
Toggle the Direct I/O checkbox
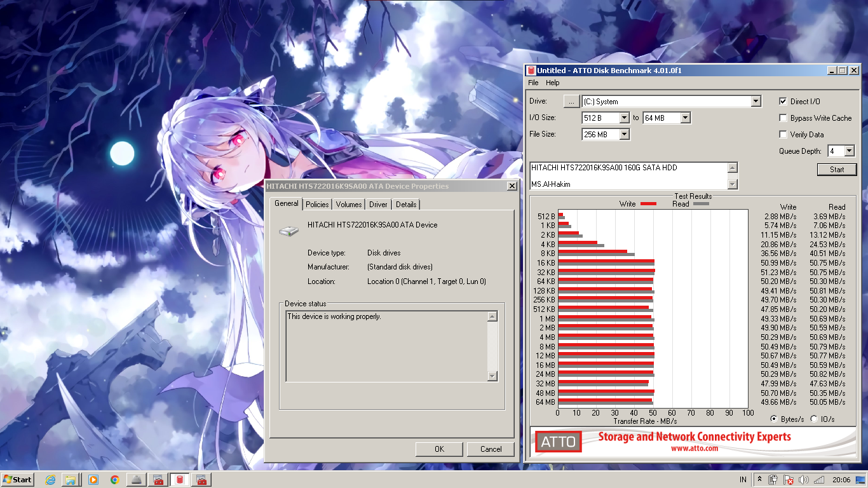783,101
